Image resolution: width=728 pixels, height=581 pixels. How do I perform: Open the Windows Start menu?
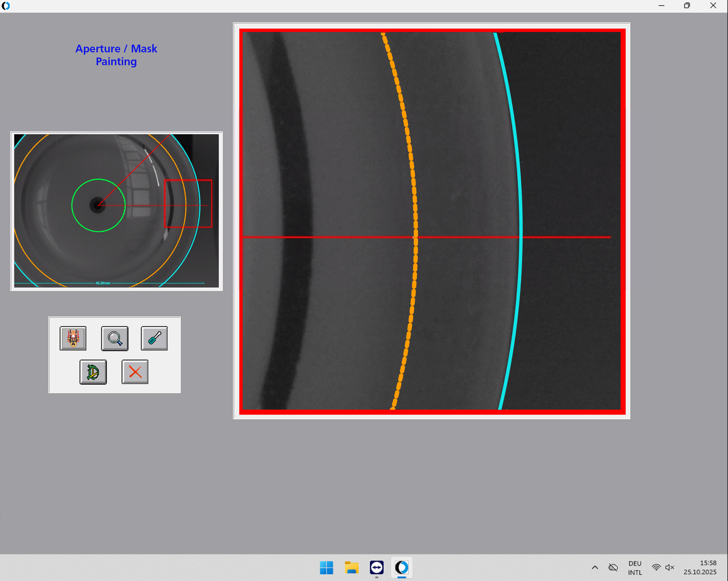coord(326,568)
